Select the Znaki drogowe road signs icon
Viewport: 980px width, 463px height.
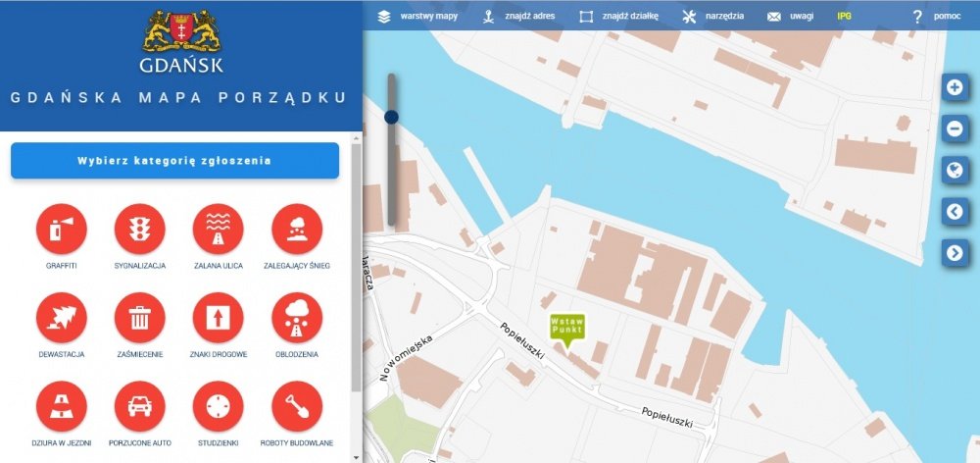(x=218, y=318)
